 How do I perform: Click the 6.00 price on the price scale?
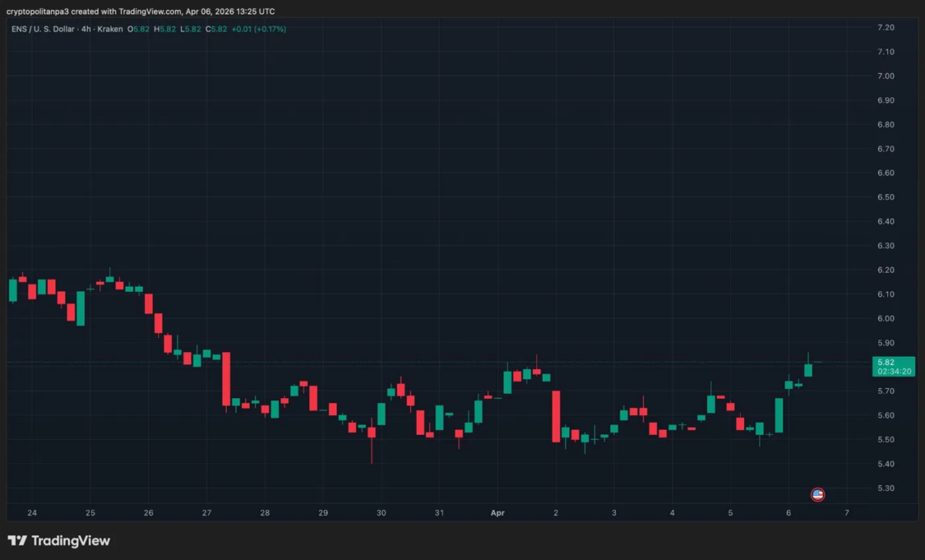886,319
